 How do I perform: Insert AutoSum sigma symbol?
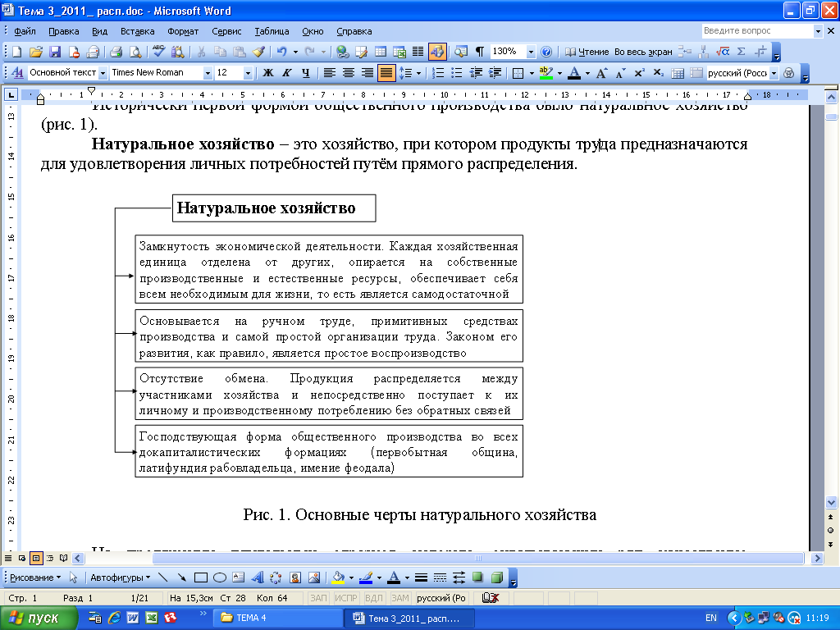coord(742,52)
